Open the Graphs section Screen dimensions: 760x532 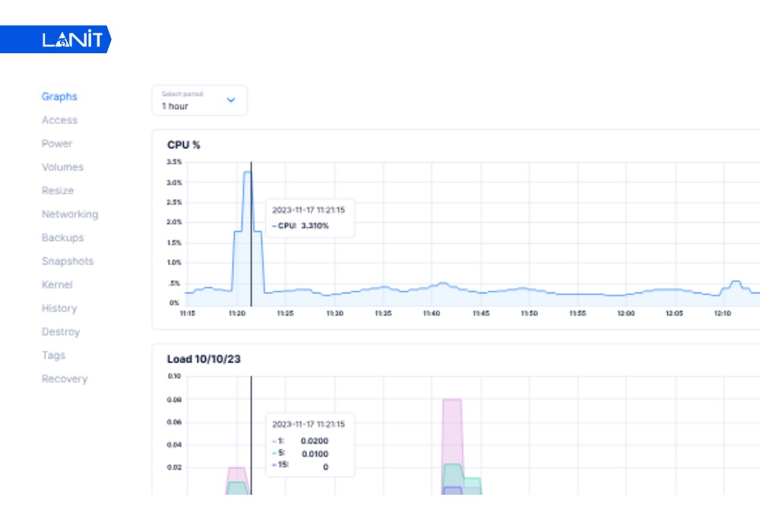(x=59, y=97)
